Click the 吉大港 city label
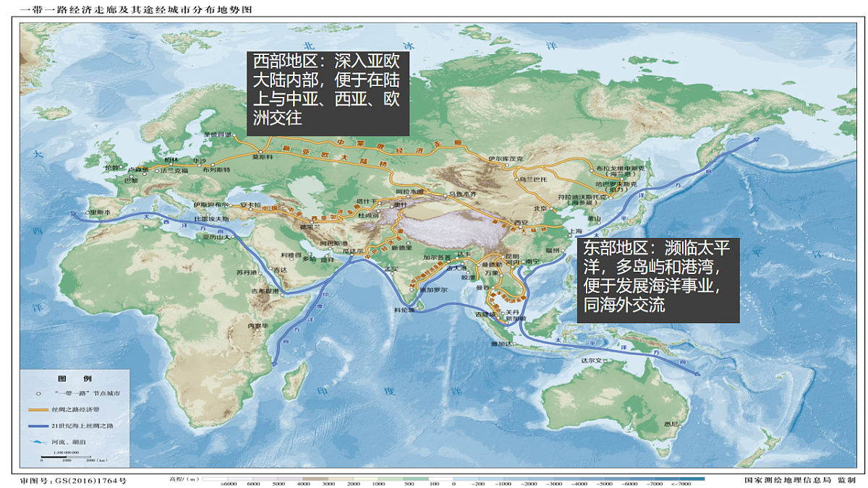The image size is (868, 488). click(456, 267)
